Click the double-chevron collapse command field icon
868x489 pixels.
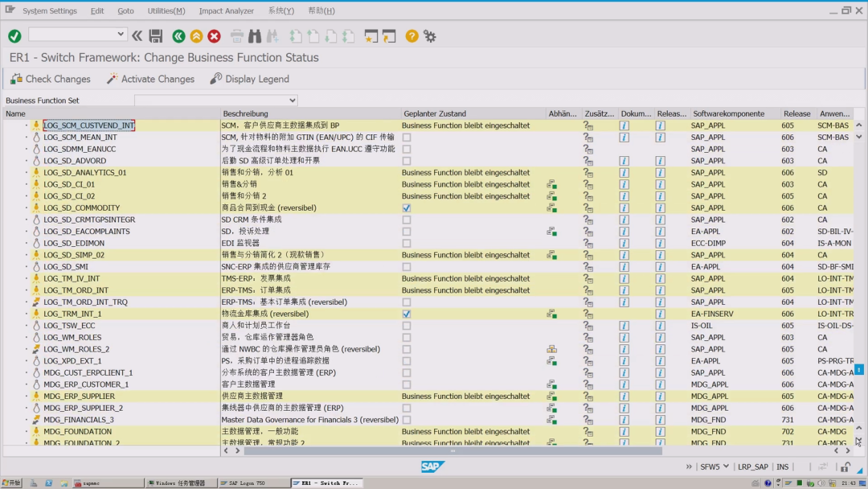click(137, 36)
